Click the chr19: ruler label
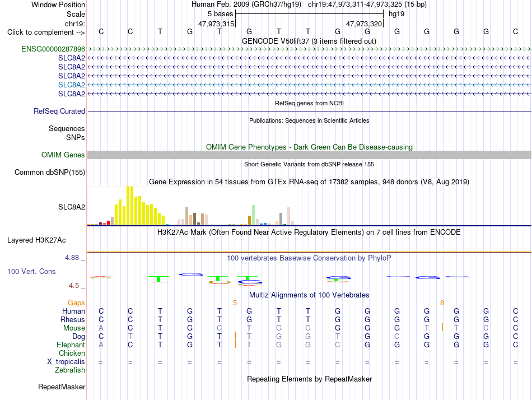532x400 pixels. (x=74, y=24)
